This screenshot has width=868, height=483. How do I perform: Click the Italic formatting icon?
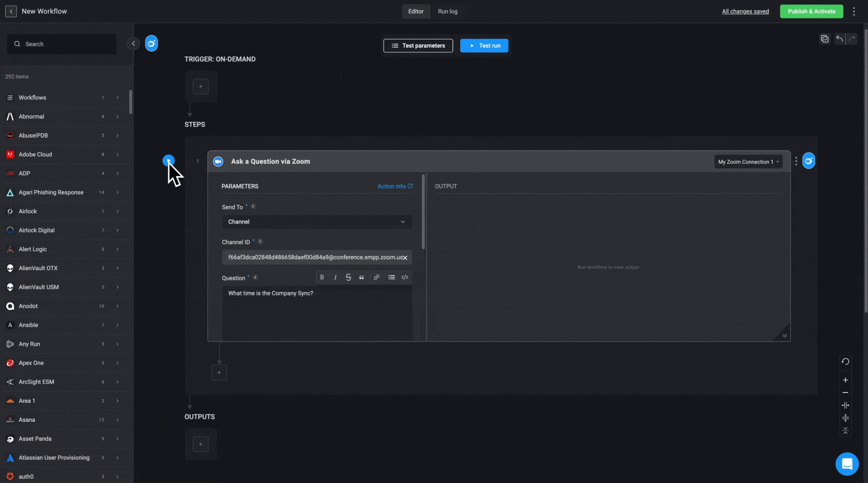(x=335, y=277)
